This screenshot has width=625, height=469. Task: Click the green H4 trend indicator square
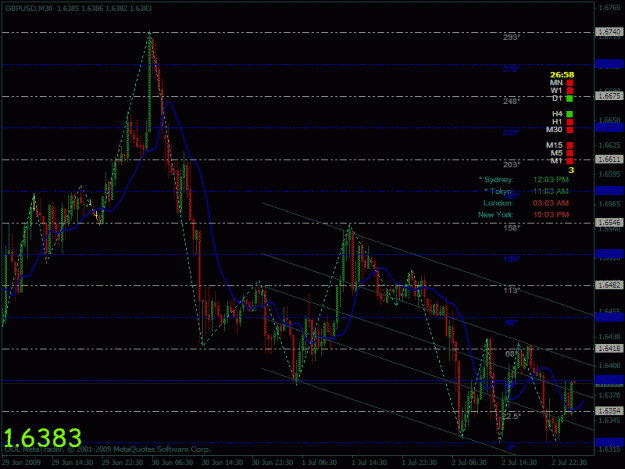pos(570,114)
